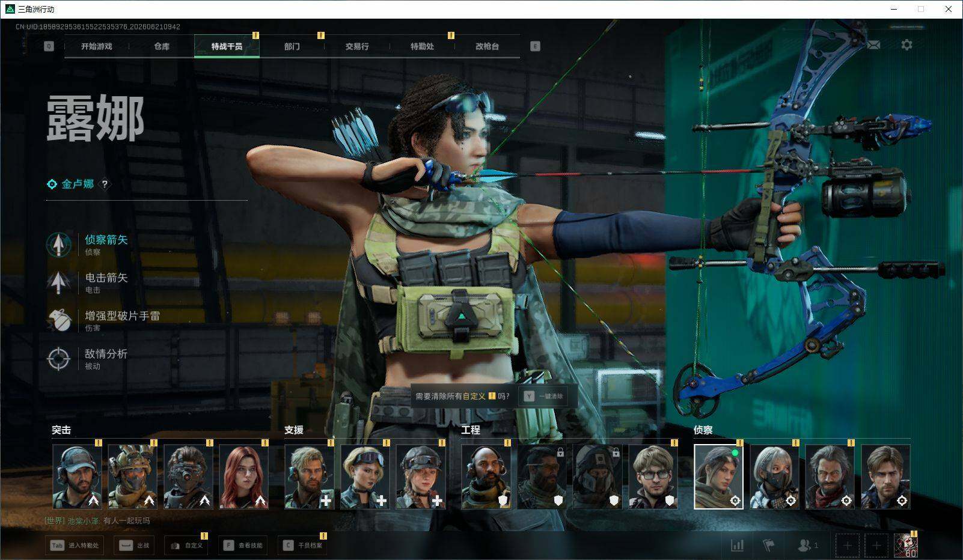Click the 突击 category heading
This screenshot has width=963, height=560.
[61, 430]
